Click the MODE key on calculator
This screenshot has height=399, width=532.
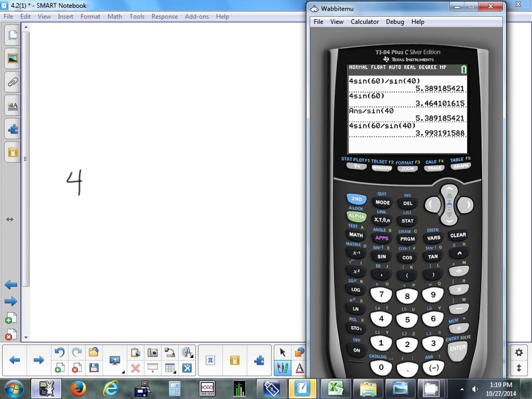[x=382, y=203]
